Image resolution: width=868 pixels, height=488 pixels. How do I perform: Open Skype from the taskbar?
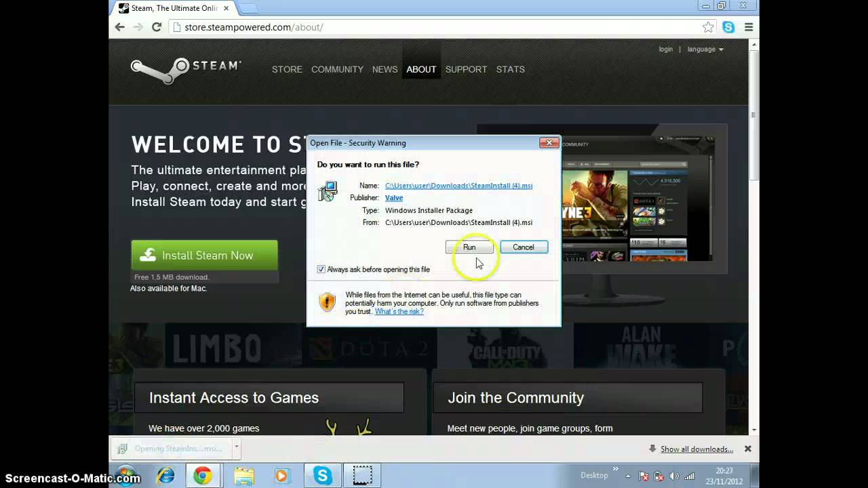[x=323, y=476]
